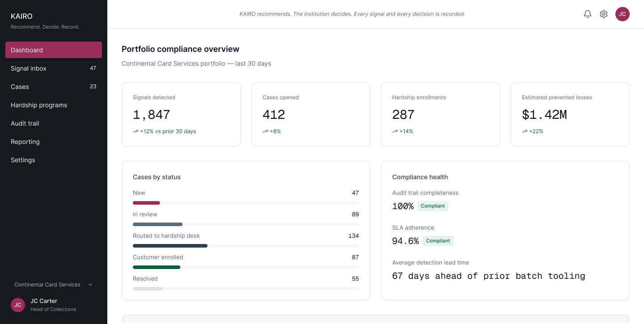This screenshot has width=644, height=324.
Task: Open the Cases opened card
Action: 311,114
